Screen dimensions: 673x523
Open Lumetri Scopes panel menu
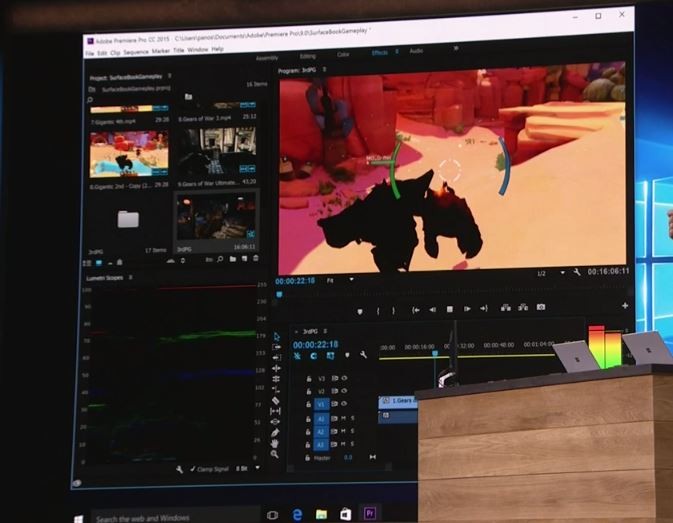(130, 278)
